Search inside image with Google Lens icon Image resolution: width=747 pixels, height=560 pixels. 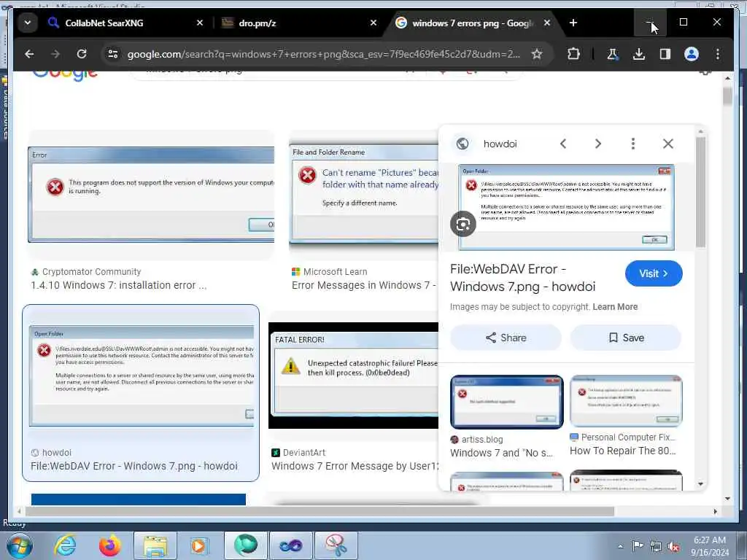[463, 224]
